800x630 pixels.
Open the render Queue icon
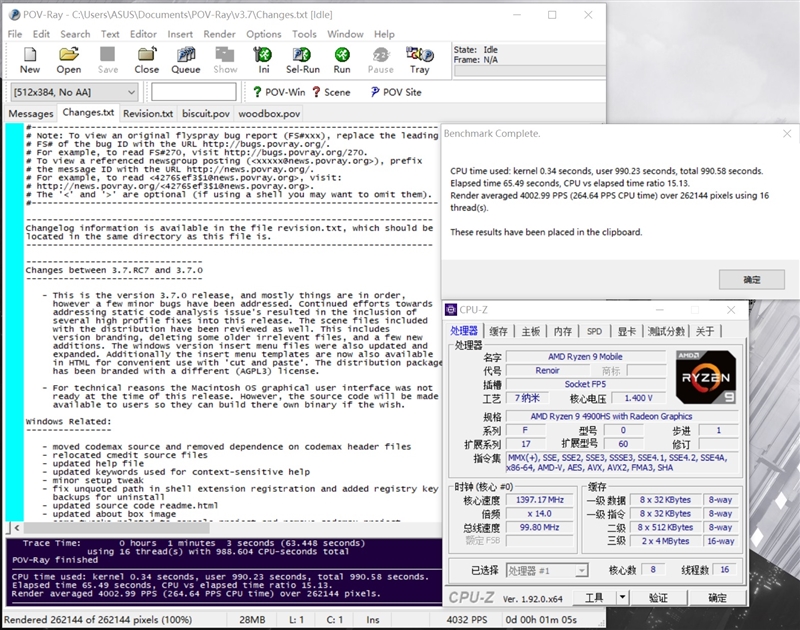(x=185, y=60)
